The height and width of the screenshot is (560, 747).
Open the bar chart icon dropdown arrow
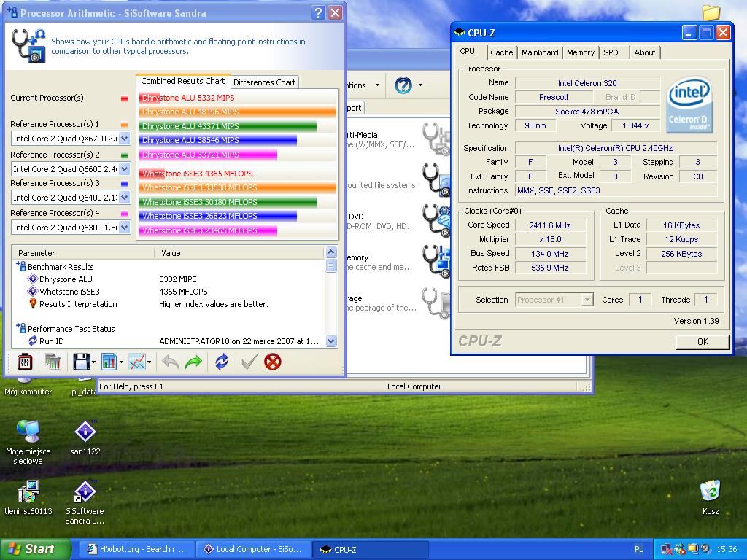tap(122, 362)
